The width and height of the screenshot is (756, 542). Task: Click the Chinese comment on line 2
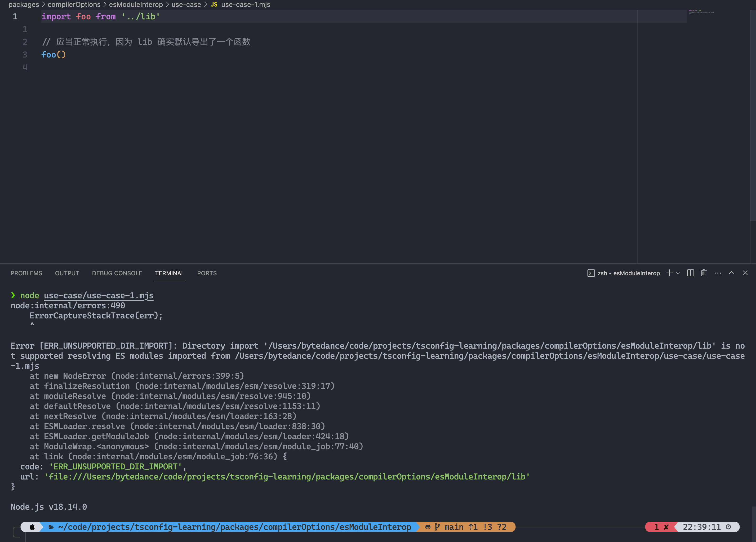146,42
